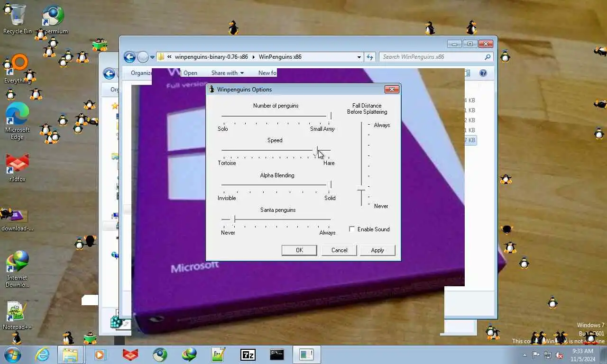The image size is (607, 364).
Task: Close the Winpenguins Options dialog
Action: pos(392,89)
